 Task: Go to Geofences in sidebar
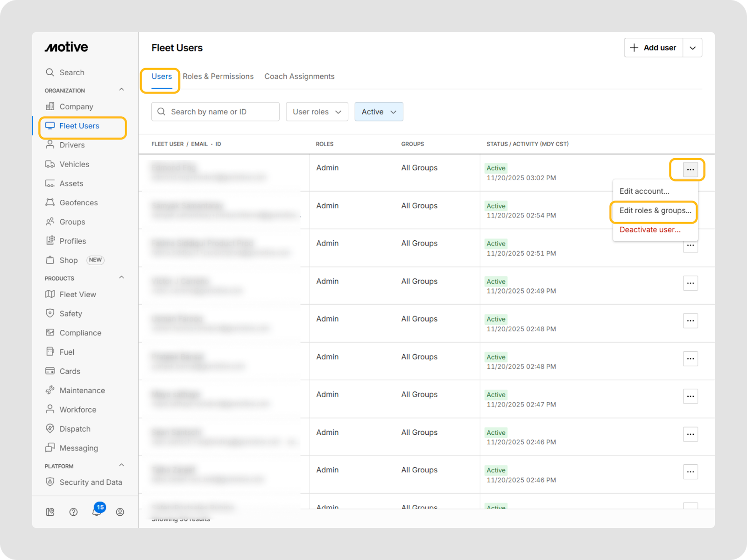[78, 203]
